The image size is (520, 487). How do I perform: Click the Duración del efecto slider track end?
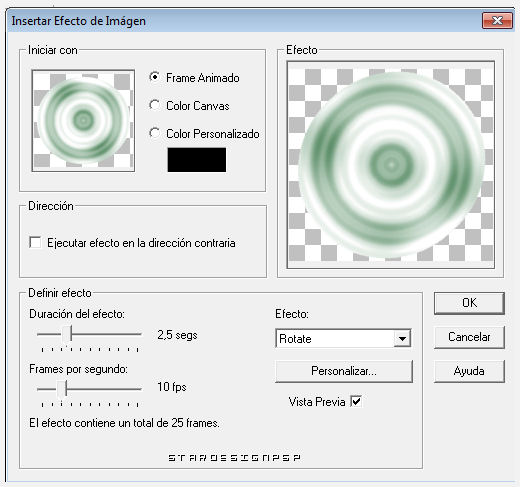[x=139, y=334]
